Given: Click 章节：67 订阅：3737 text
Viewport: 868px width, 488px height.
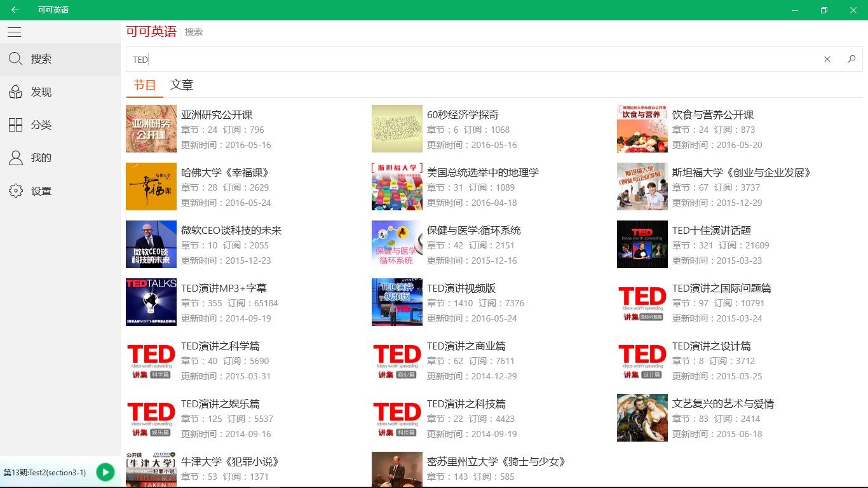Looking at the screenshot, I should pyautogui.click(x=716, y=187).
